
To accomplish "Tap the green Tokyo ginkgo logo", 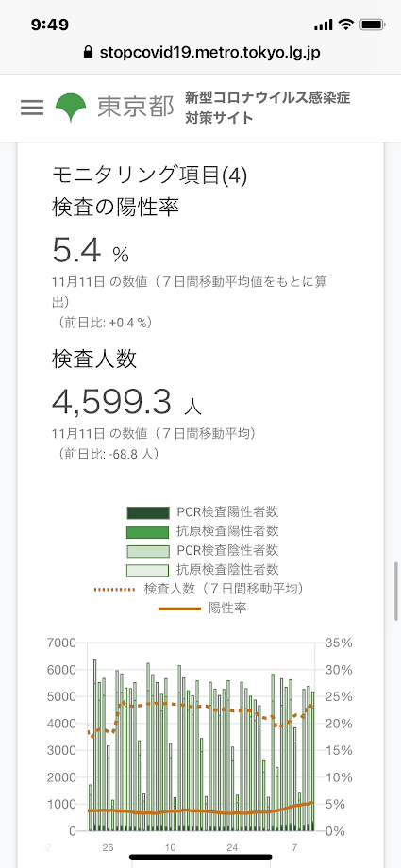I will (x=71, y=108).
